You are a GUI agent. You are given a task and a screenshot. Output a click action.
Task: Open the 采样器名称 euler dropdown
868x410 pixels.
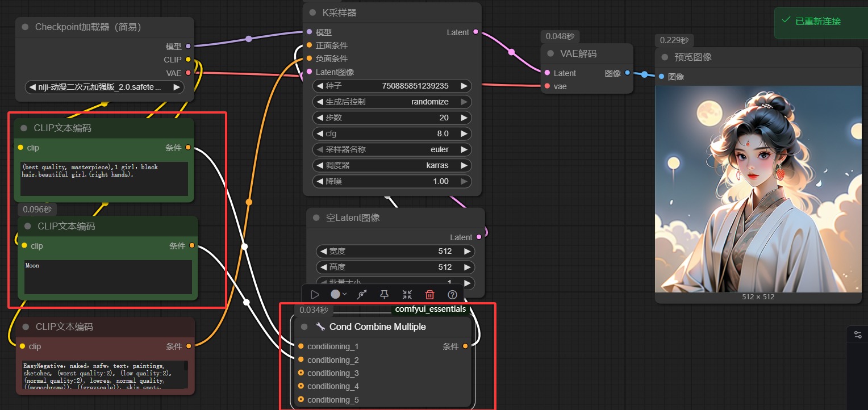click(x=392, y=149)
